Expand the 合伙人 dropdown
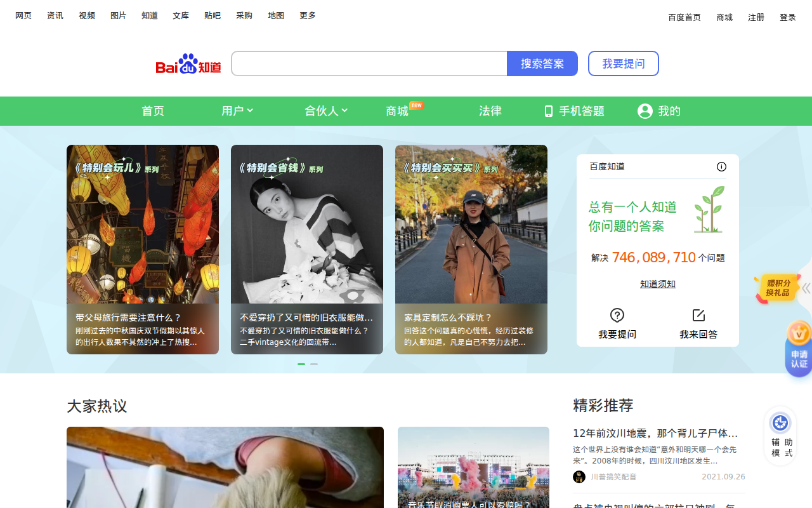 (325, 110)
